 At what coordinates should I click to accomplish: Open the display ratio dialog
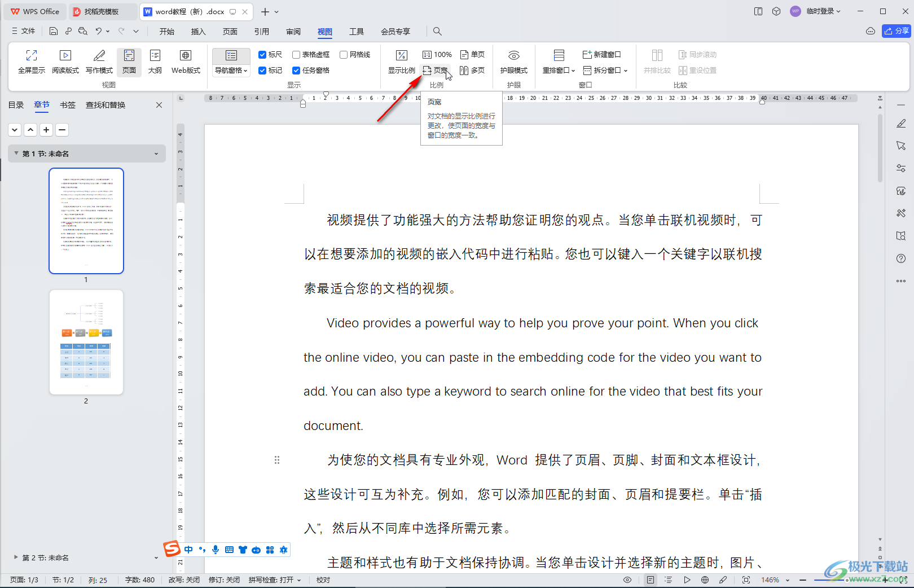coord(401,62)
